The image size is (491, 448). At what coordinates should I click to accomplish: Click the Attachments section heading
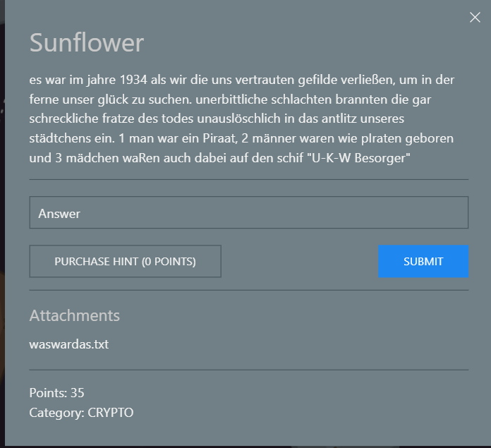(x=75, y=315)
